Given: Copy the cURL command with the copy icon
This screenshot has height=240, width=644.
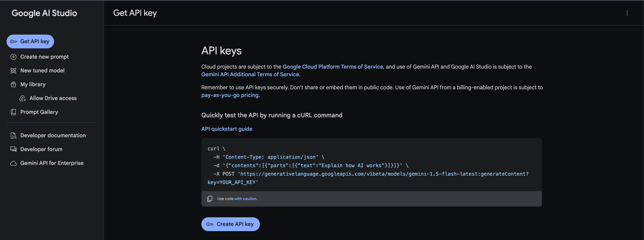Looking at the screenshot, I should 210,199.
